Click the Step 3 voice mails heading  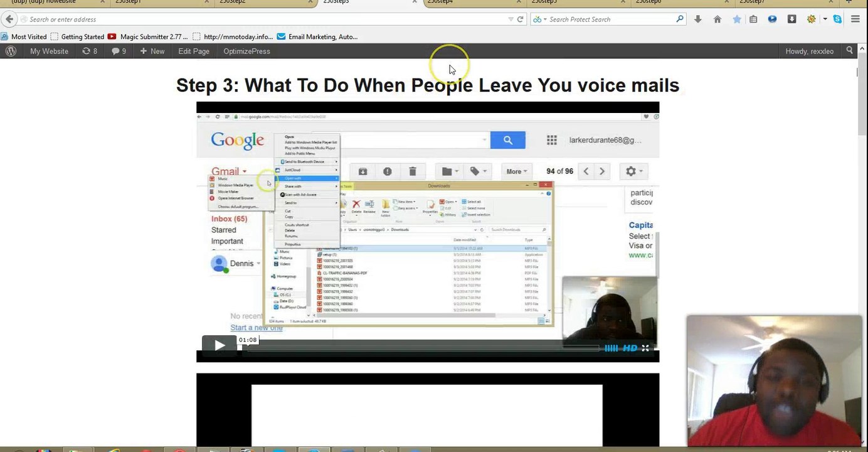click(428, 85)
